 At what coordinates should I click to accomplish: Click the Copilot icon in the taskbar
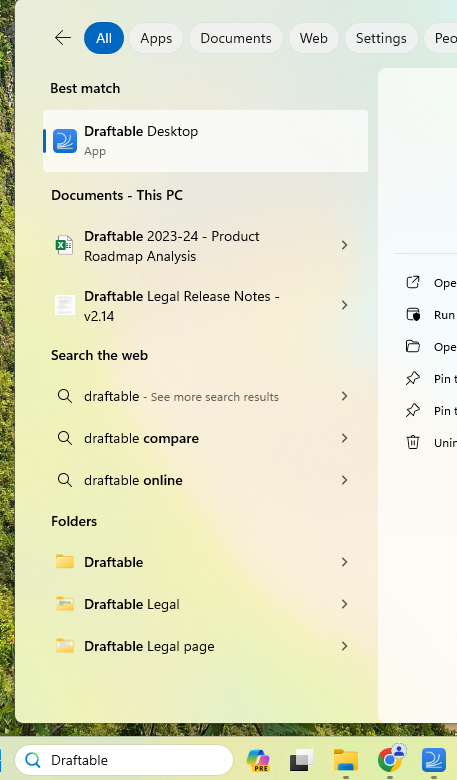click(258, 760)
